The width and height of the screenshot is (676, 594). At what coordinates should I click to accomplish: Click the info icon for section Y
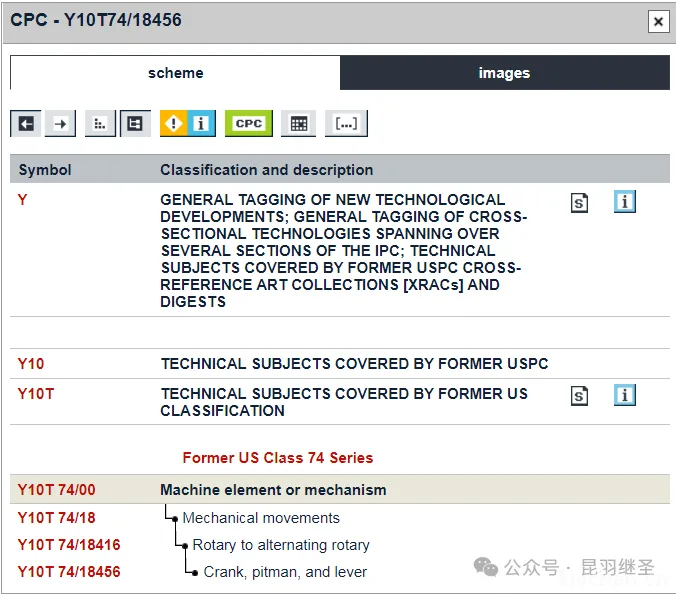(625, 202)
